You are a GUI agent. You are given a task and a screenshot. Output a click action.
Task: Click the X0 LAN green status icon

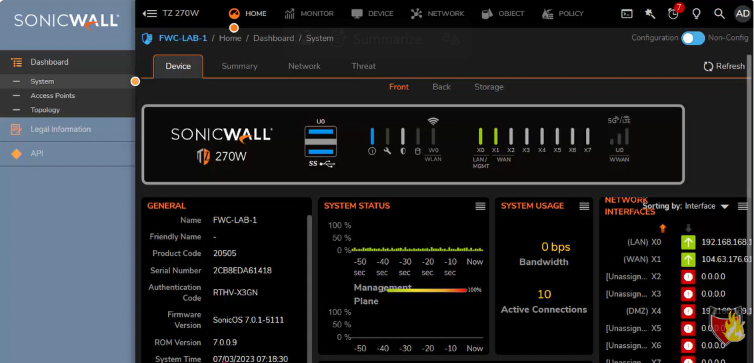pyautogui.click(x=688, y=242)
